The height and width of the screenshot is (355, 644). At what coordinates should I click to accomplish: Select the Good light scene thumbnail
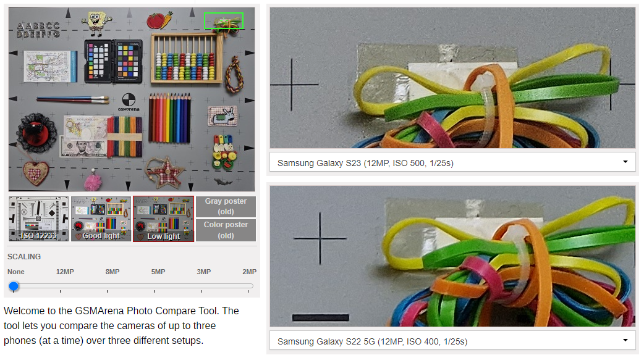pos(101,219)
